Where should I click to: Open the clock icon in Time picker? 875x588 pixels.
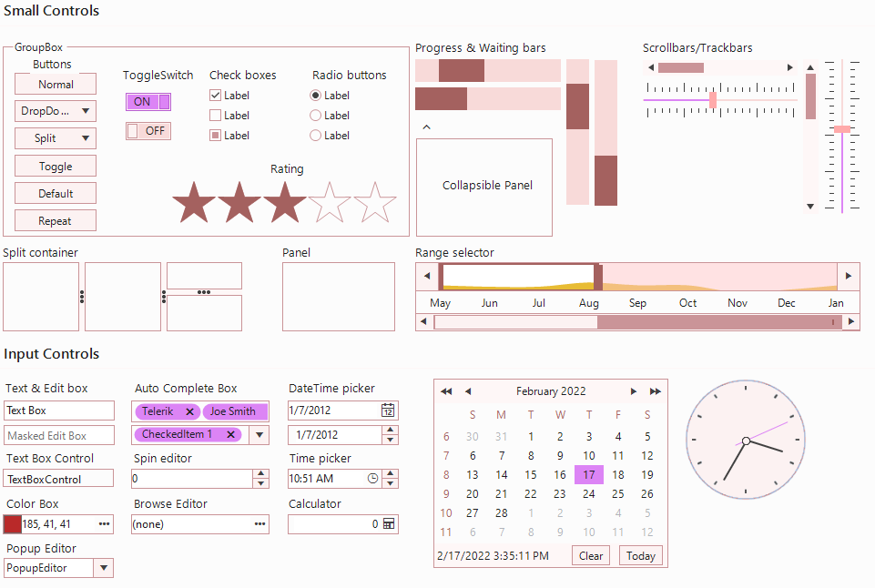coord(371,479)
